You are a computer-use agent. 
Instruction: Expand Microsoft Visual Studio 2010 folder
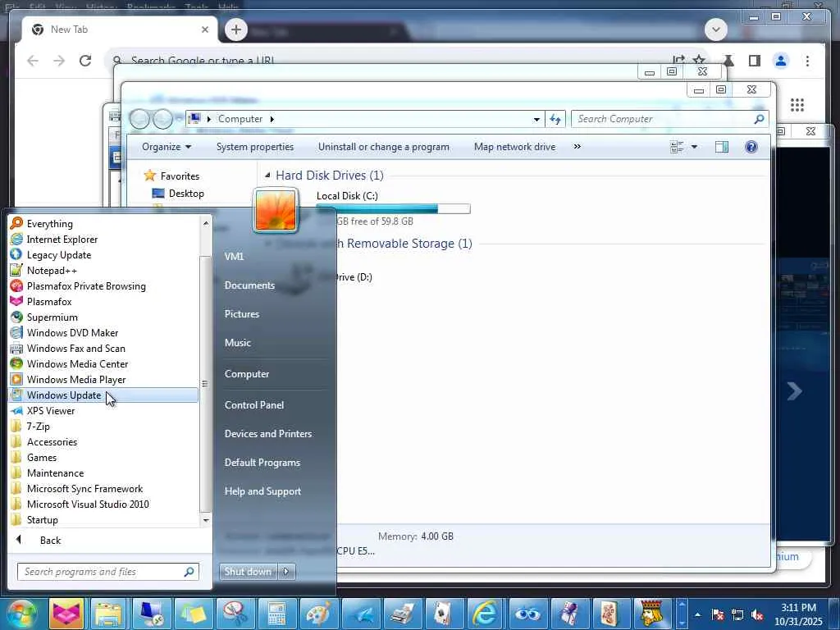88,504
